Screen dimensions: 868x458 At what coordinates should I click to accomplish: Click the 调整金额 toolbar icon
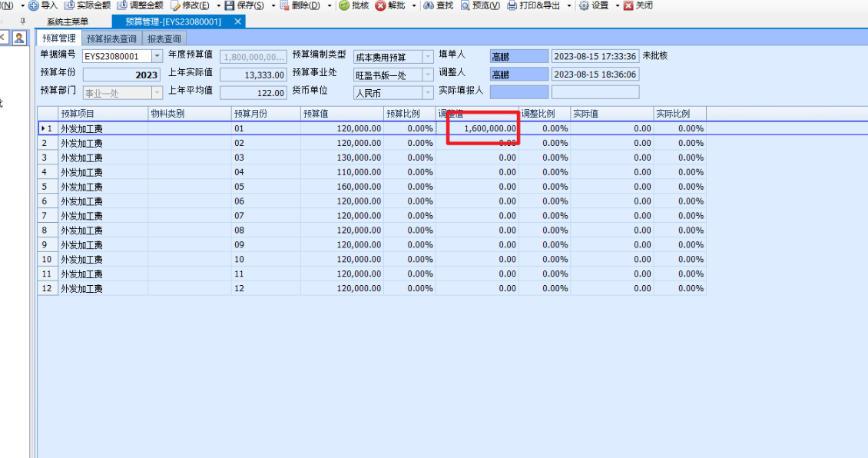122,5
